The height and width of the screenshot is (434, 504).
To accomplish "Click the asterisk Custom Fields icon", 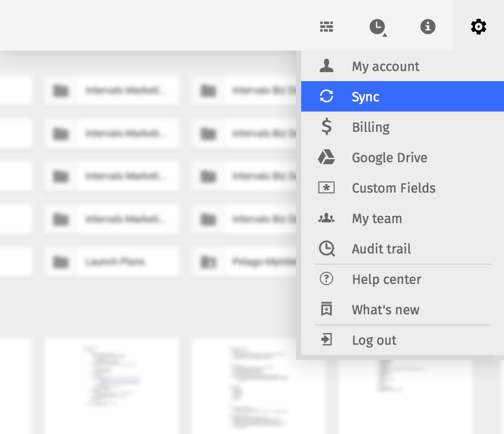I will tap(326, 188).
